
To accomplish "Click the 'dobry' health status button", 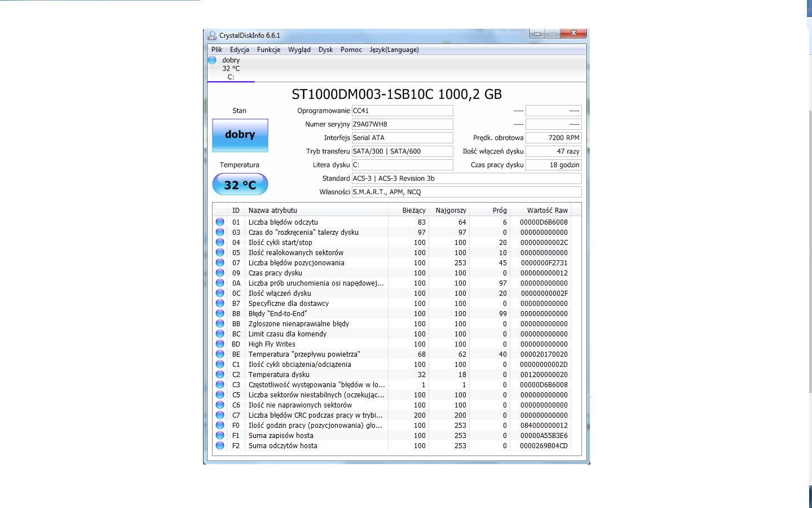I will (240, 135).
